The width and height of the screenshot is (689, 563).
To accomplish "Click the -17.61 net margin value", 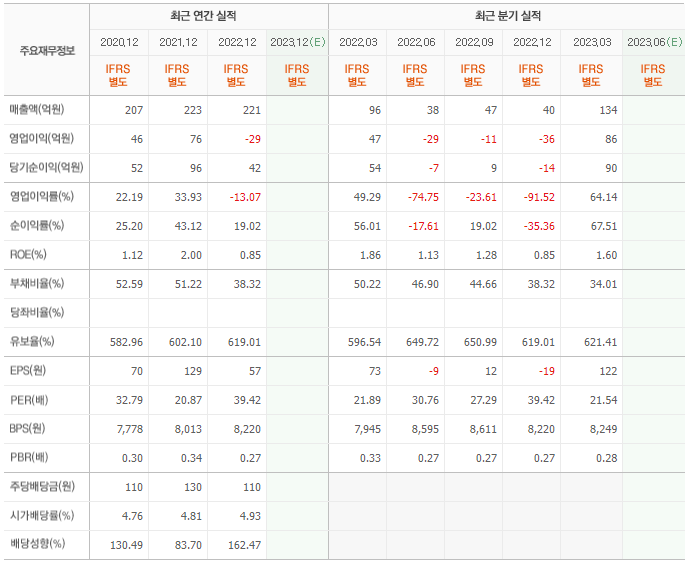I will pos(424,226).
